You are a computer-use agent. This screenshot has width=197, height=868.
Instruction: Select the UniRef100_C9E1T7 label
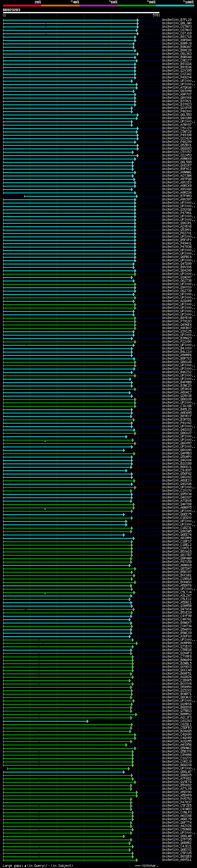177,60
